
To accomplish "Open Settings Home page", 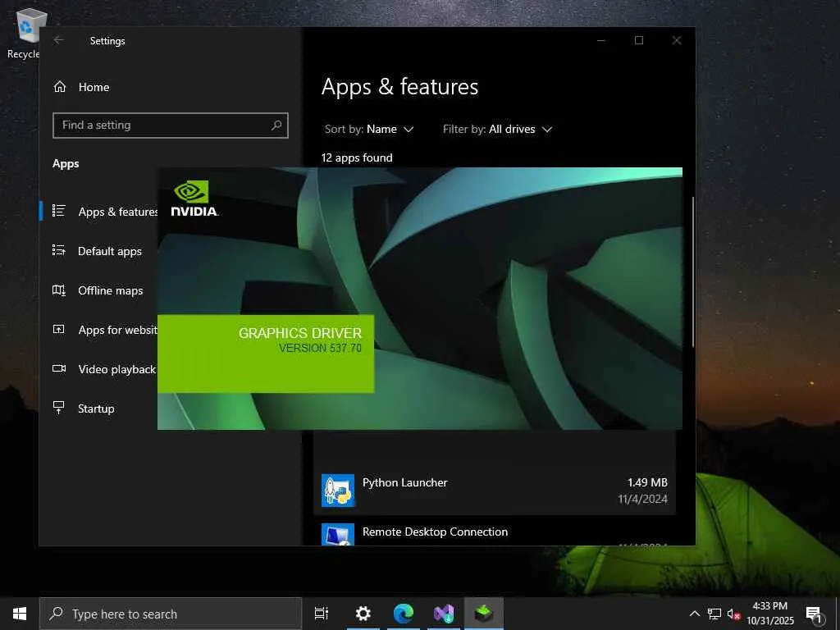I will [81, 87].
